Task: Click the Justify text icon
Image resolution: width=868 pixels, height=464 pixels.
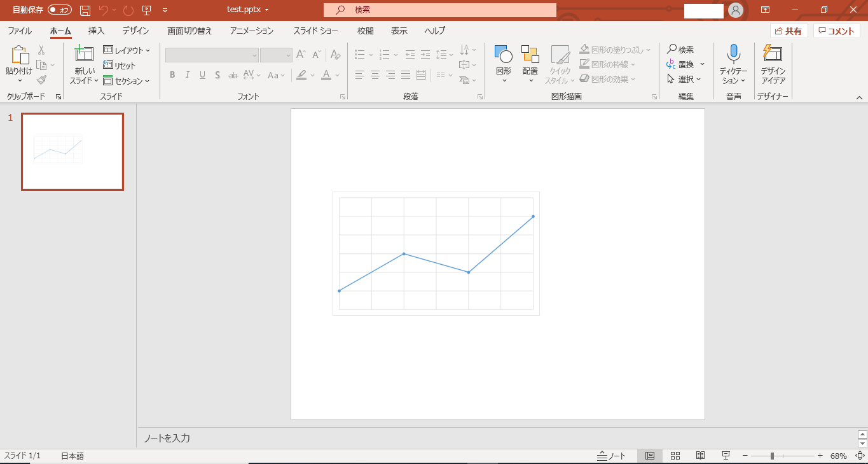Action: [x=406, y=75]
